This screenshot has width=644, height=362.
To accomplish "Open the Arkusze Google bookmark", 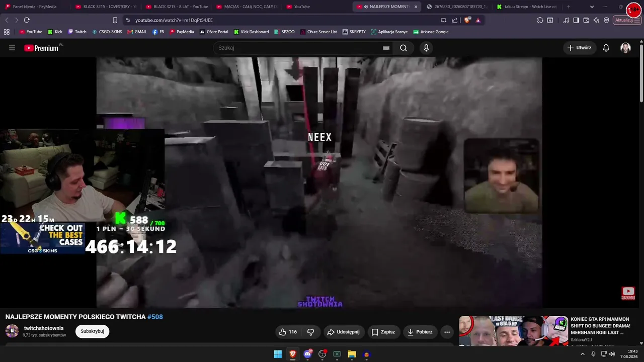I will pyautogui.click(x=431, y=32).
